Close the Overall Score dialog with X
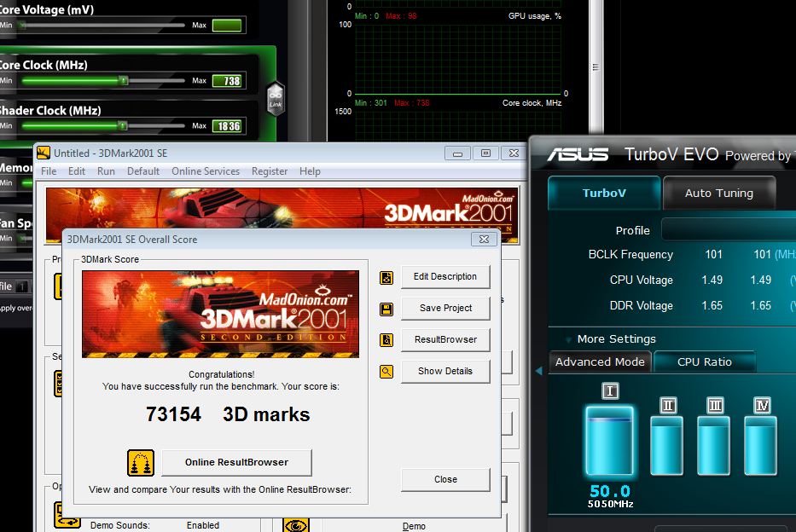Screen dimensions: 796x532 (484, 239)
